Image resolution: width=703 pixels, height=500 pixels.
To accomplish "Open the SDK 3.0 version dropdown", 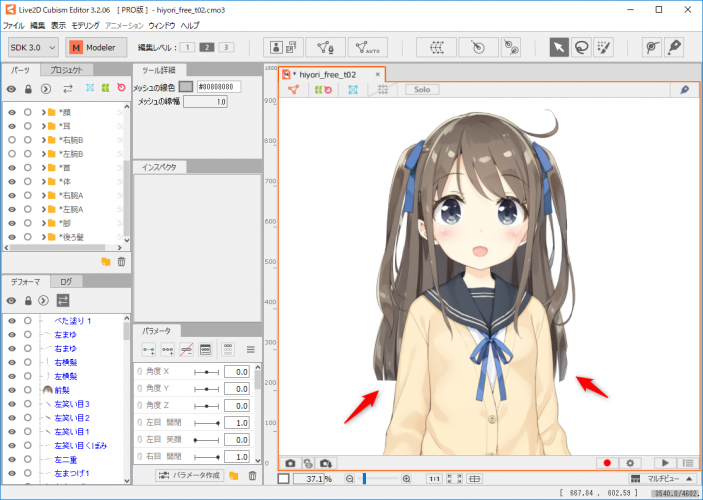I will (32, 46).
